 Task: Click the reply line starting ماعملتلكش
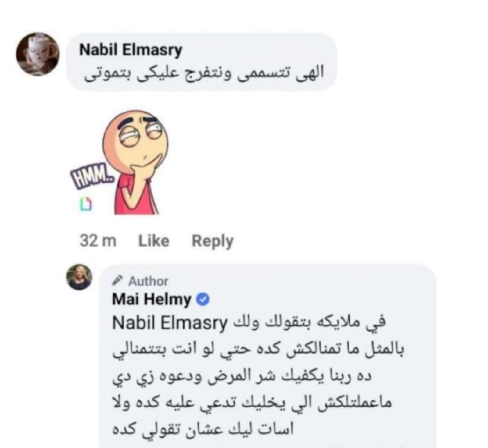click(252, 402)
